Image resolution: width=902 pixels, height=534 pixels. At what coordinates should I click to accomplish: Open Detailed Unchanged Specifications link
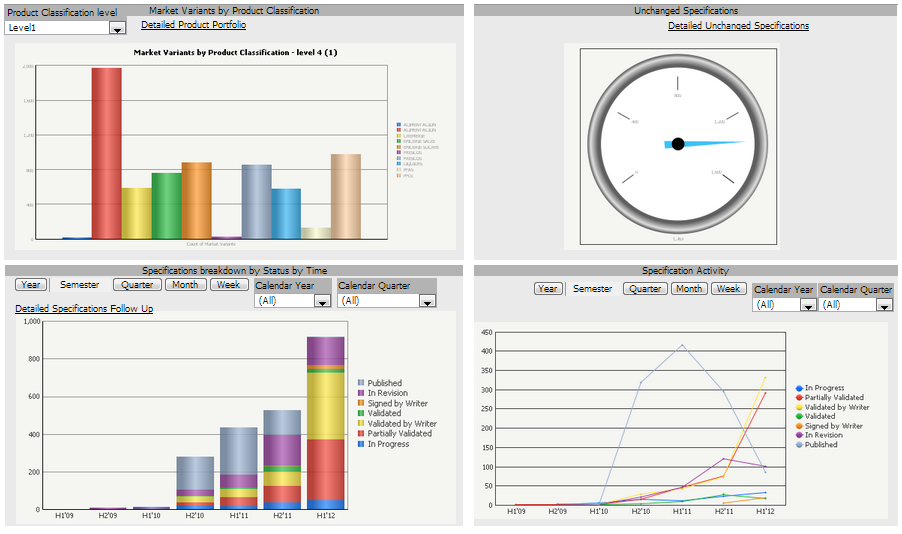(738, 26)
